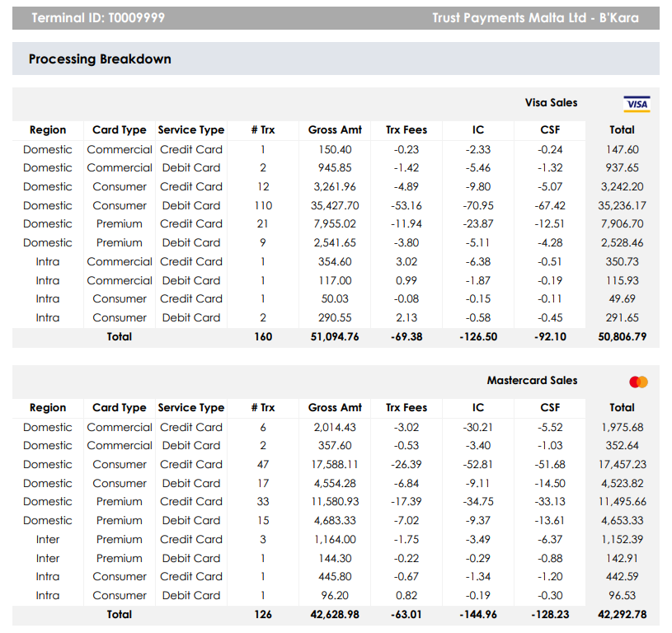The width and height of the screenshot is (672, 633).
Task: Click the Visa Sales table label
Action: [x=551, y=103]
